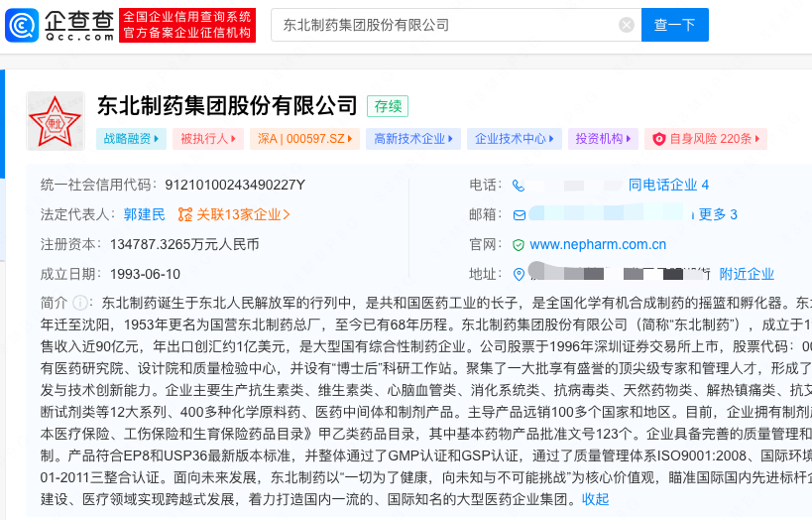
Task: Click the 存续 status badge
Action: [x=388, y=106]
